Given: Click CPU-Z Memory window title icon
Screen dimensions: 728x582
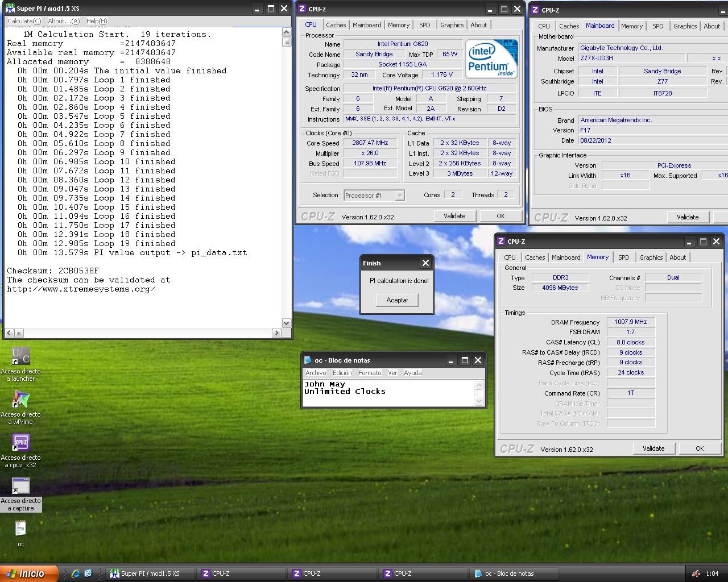Looking at the screenshot, I should 501,241.
